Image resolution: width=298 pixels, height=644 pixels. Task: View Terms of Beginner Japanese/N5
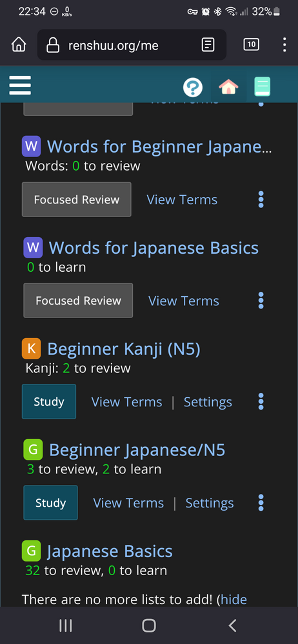click(x=128, y=503)
